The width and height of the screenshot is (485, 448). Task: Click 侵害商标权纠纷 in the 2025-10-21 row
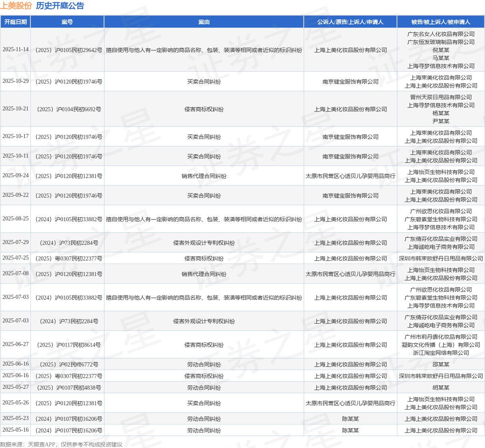point(204,109)
